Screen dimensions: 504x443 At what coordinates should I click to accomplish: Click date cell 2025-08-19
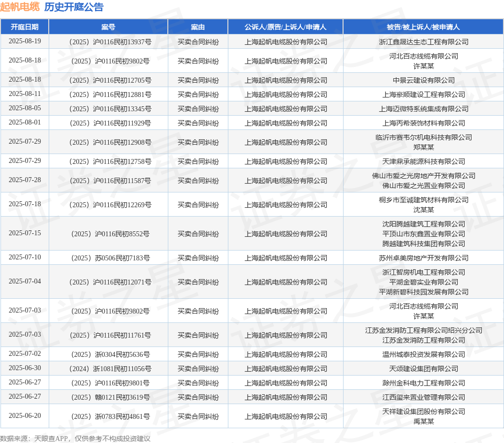25,41
